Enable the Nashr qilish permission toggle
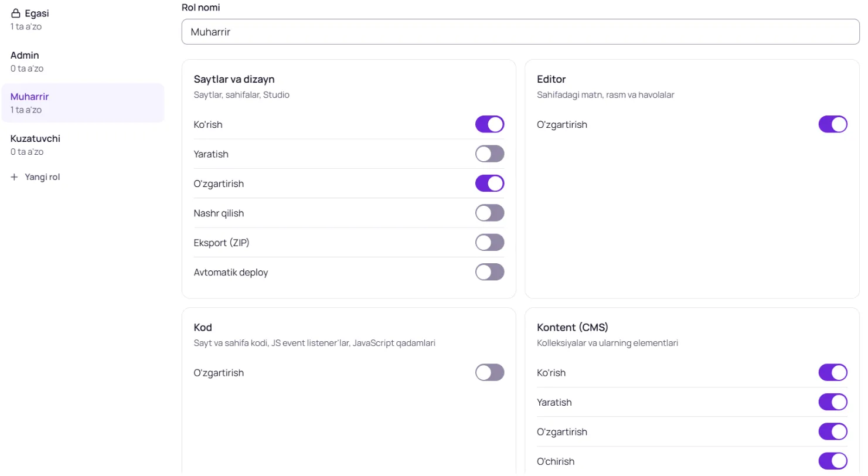Screen dimensions: 868x476 [x=489, y=213]
